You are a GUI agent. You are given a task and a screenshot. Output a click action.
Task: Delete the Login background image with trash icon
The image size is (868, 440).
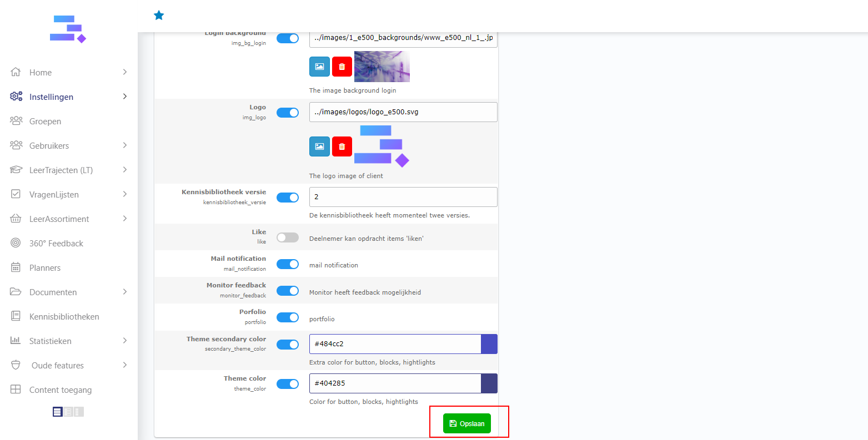point(342,67)
